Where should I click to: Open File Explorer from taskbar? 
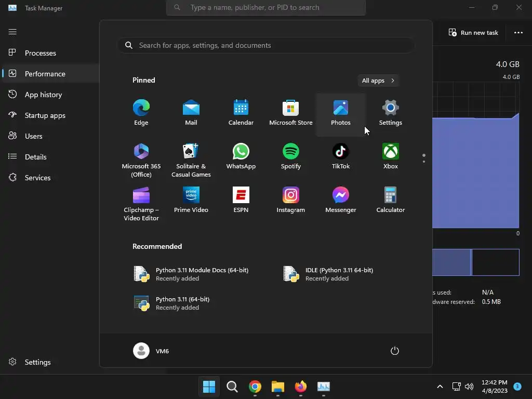277,387
